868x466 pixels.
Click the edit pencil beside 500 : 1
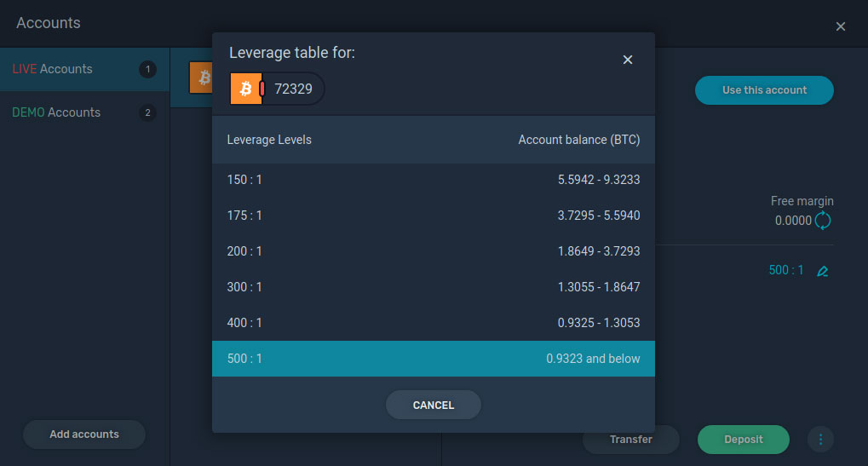[x=823, y=271]
